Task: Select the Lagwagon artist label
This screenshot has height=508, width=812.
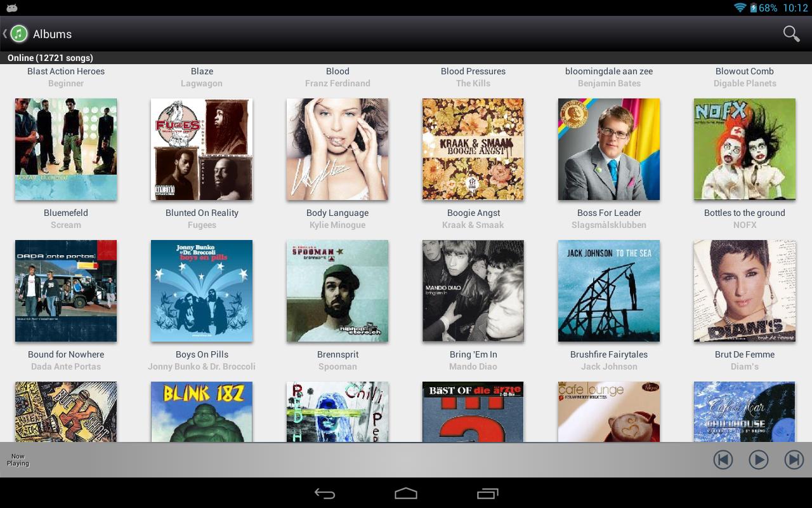Action: coord(202,83)
